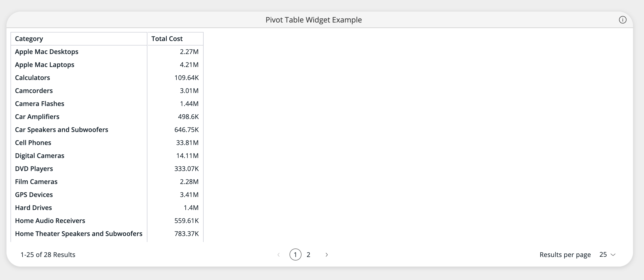Select the Digital Cameras row label
This screenshot has height=280, width=644.
click(x=39, y=156)
